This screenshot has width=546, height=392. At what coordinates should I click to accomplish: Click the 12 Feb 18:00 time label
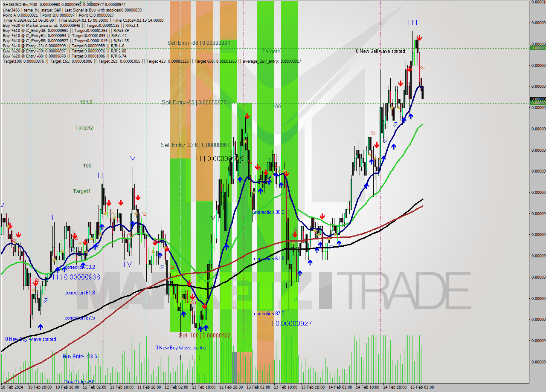click(231, 387)
